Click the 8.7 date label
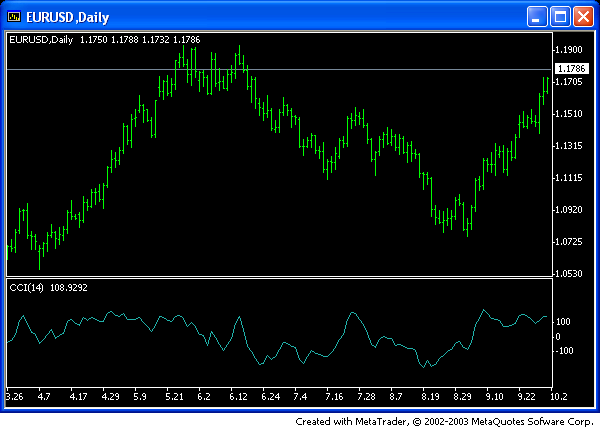The width and height of the screenshot is (600, 429). click(x=396, y=396)
